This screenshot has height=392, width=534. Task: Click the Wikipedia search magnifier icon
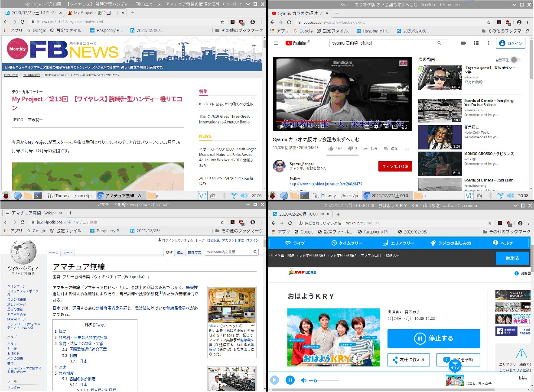click(256, 252)
